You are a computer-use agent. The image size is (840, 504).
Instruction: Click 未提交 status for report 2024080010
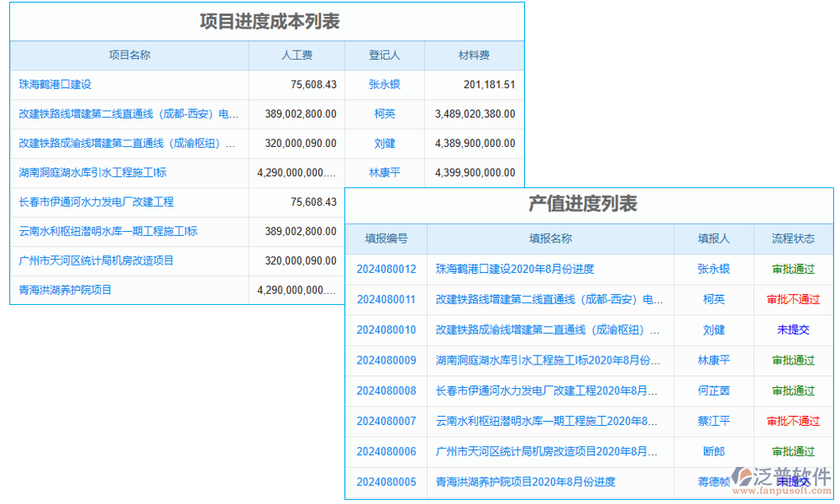pyautogui.click(x=793, y=330)
